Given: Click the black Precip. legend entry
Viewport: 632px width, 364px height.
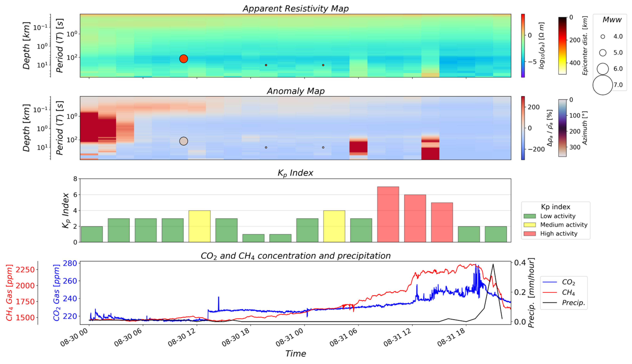Looking at the screenshot, I should pyautogui.click(x=550, y=303).
